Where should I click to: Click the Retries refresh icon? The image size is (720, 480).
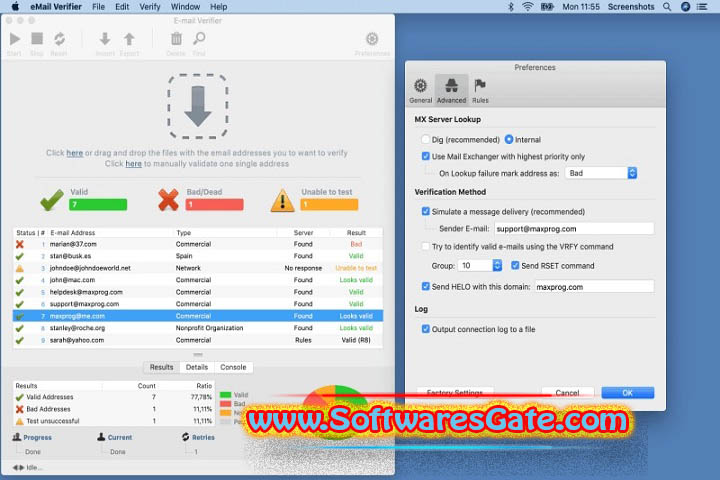coord(186,437)
